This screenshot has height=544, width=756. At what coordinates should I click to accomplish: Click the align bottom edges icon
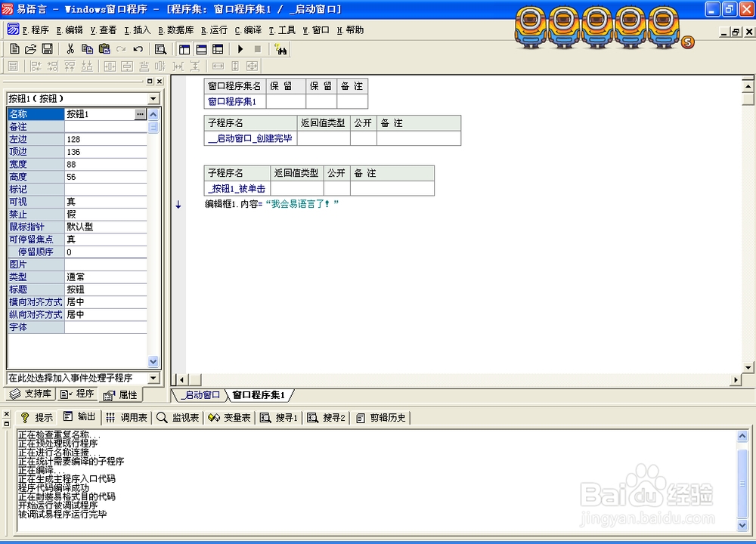(x=87, y=66)
